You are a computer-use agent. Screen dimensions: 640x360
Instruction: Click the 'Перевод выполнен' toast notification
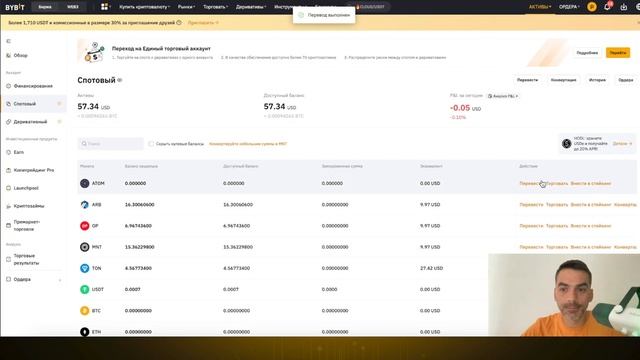tap(324, 15)
